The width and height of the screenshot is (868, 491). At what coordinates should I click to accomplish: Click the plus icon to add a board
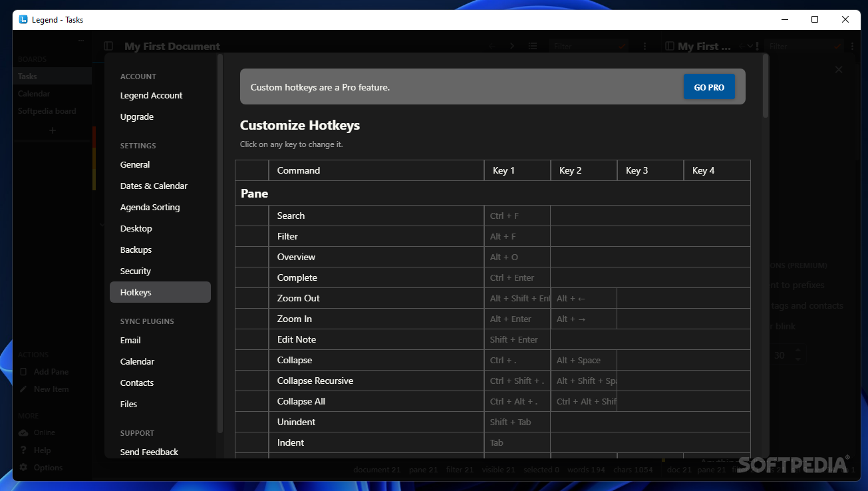pyautogui.click(x=53, y=130)
